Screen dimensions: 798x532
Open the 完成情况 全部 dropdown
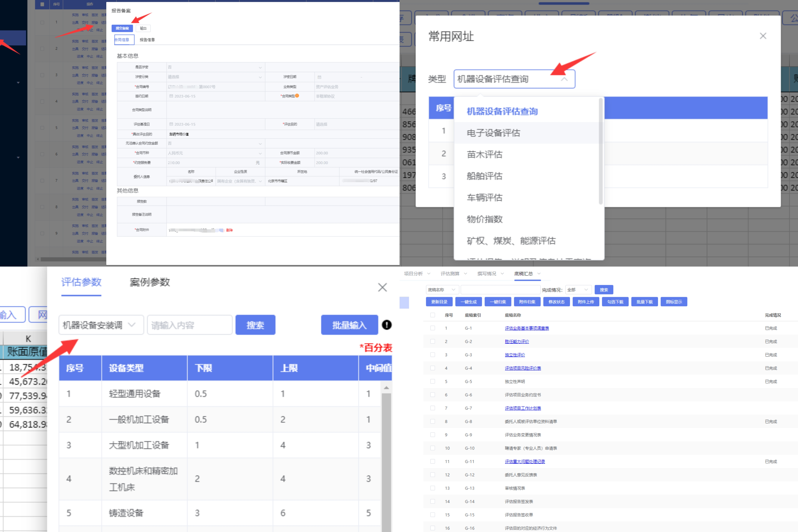[578, 290]
